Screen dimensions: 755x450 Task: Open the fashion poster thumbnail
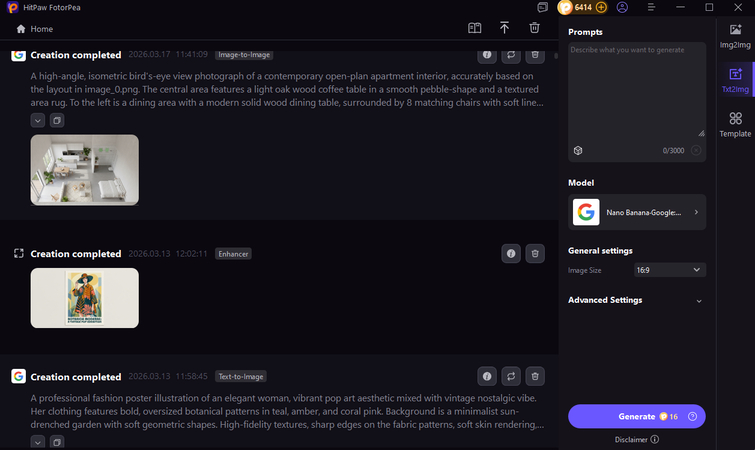(85, 298)
